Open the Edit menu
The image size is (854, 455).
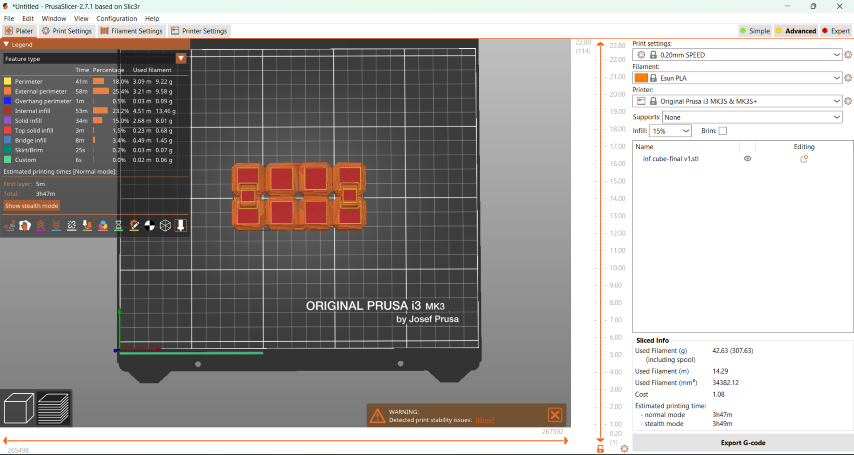(28, 19)
